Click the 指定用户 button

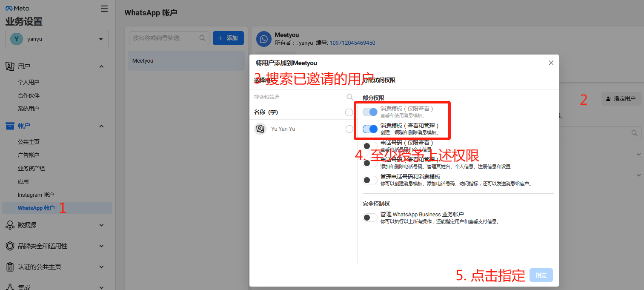[x=621, y=98]
